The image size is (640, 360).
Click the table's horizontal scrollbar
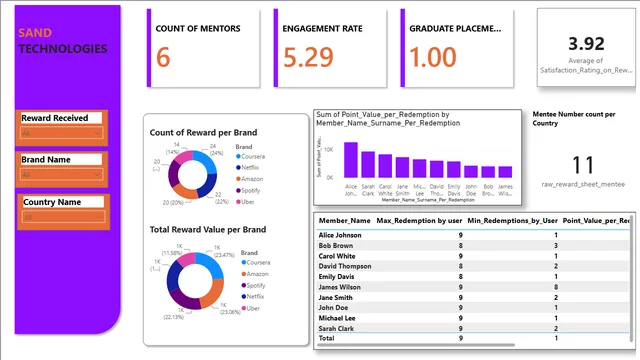tap(416, 345)
